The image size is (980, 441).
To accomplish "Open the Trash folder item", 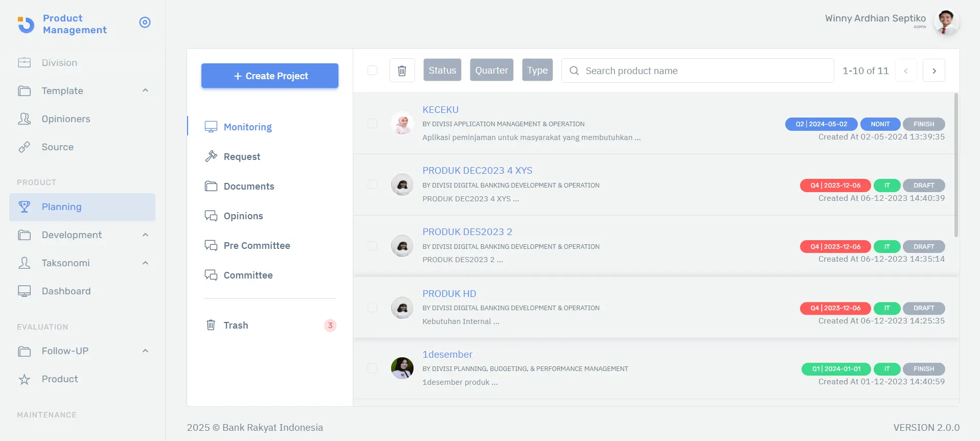I will [x=236, y=326].
